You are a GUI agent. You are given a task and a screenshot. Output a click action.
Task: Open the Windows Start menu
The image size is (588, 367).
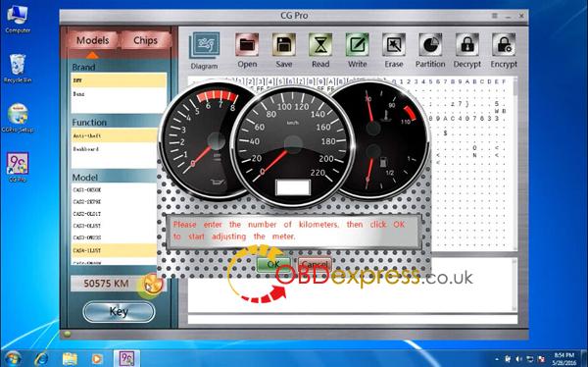tap(13, 358)
